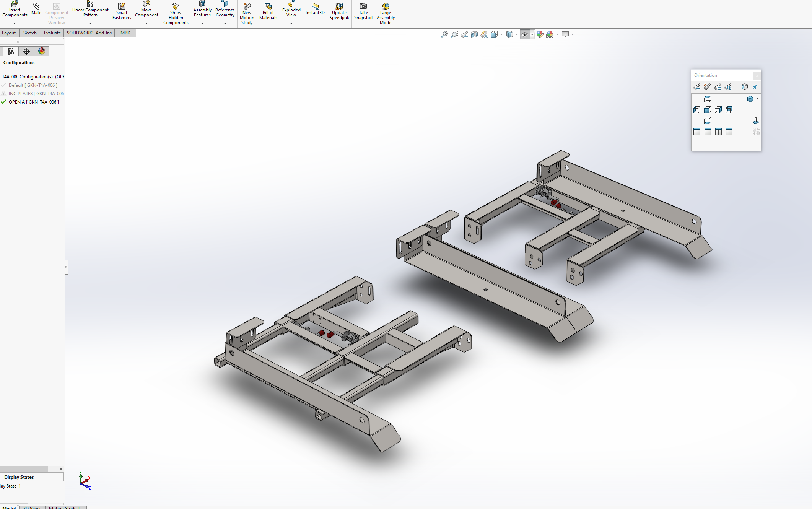Switch to the Evaluate tab

(52, 33)
